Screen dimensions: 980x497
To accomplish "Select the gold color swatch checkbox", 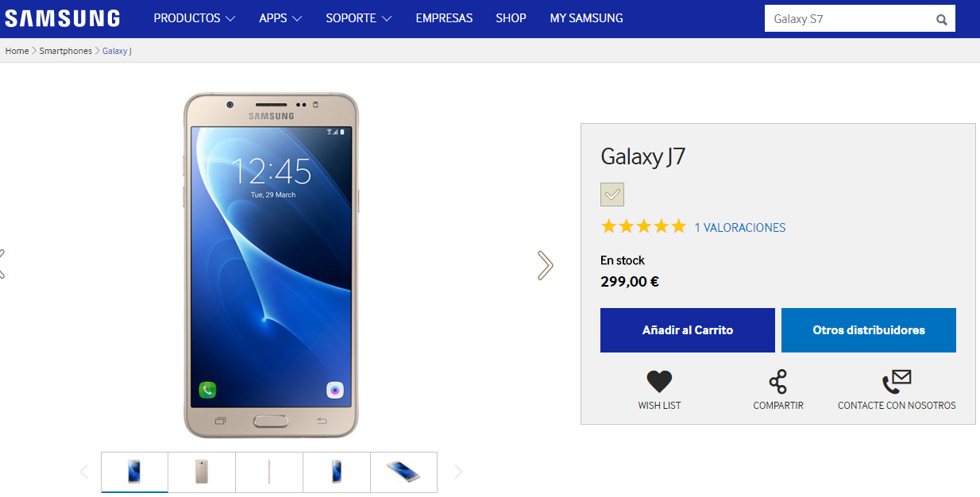I will [x=612, y=195].
